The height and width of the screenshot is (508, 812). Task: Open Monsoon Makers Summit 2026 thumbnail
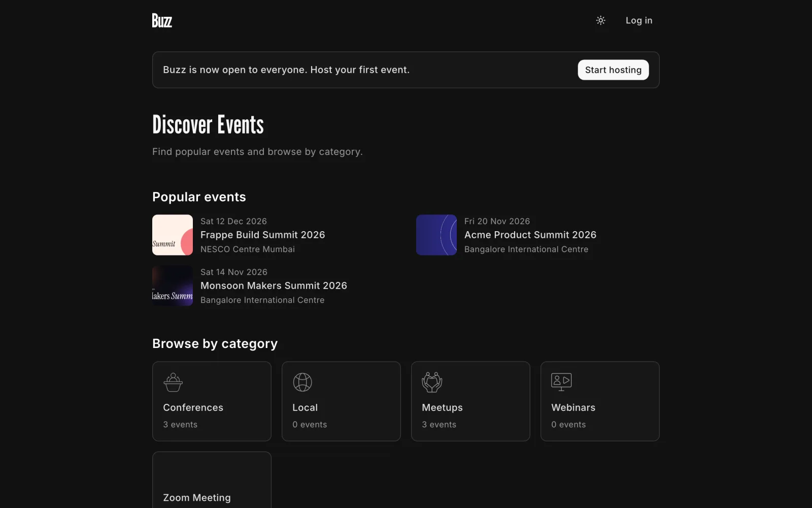(173, 285)
